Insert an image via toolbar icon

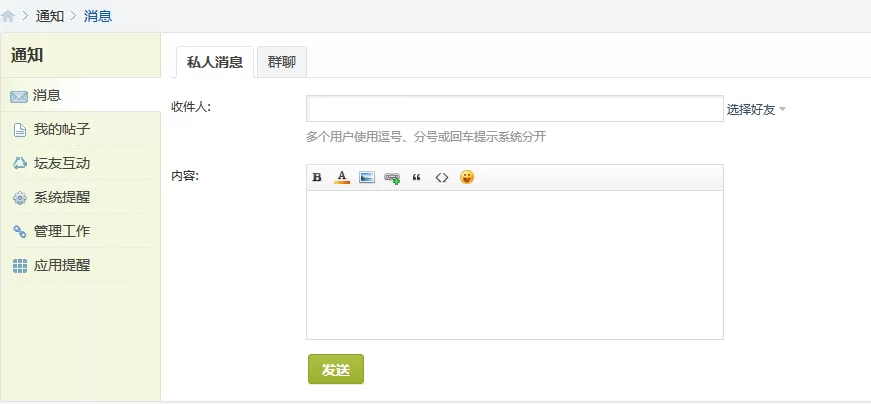367,177
